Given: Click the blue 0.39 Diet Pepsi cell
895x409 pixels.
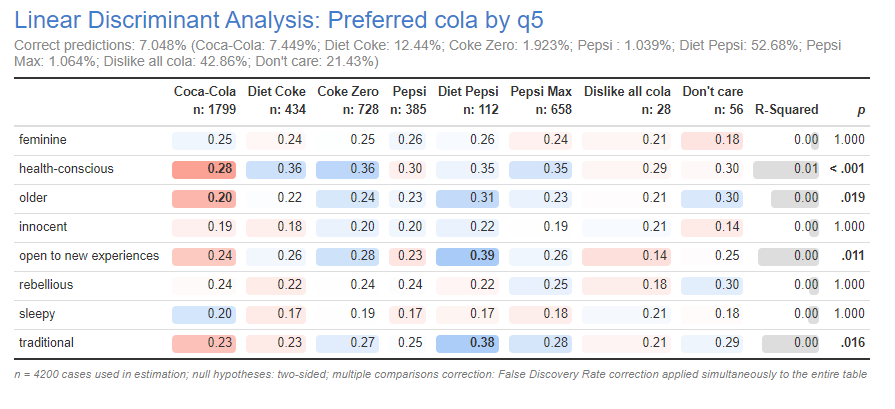Looking at the screenshot, I should pyautogui.click(x=468, y=255).
